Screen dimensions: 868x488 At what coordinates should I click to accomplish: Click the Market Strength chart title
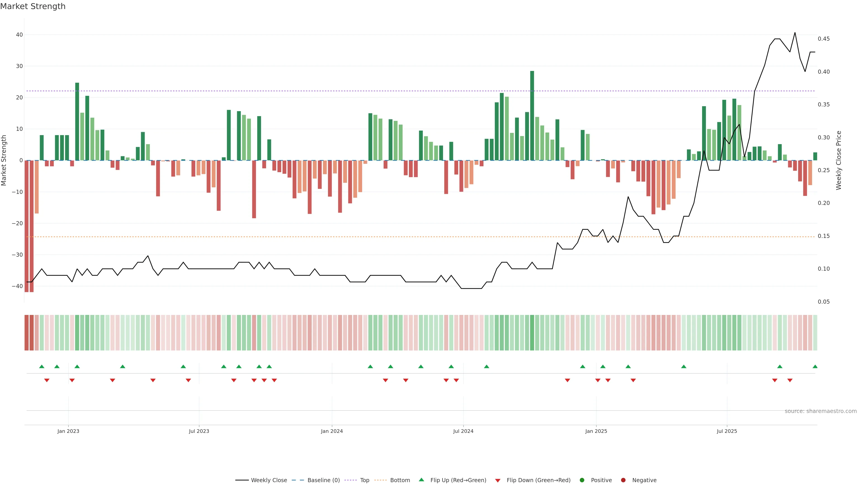point(33,6)
